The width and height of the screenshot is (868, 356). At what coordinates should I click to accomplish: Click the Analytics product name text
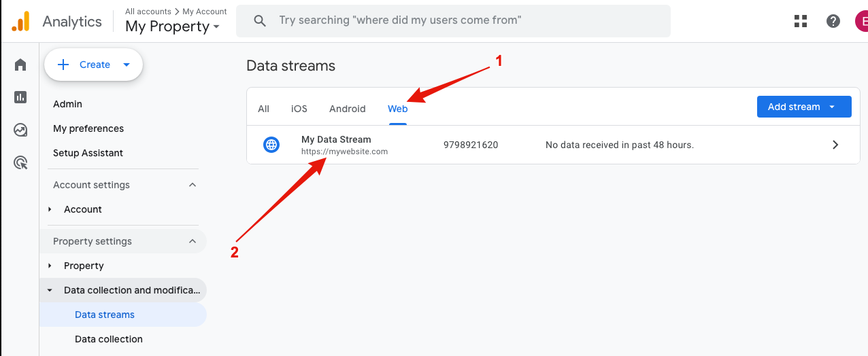72,21
